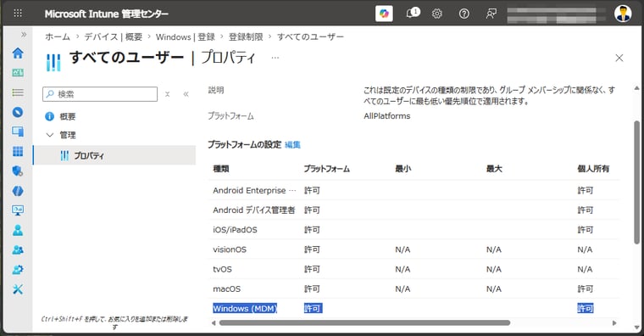The height and width of the screenshot is (336, 644).
Task: Click the プラットフォーム column header
Action: [326, 169]
